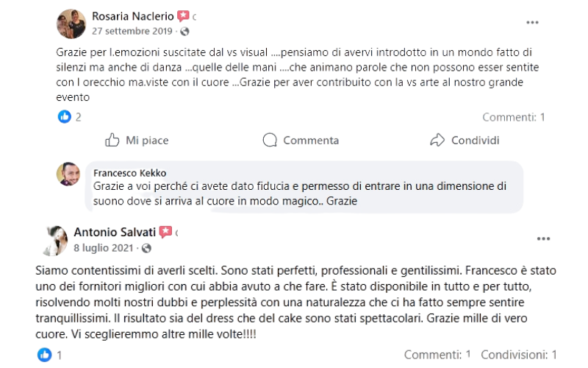Click the Commenta speech bubble button
This screenshot has height=368, width=588.
click(x=301, y=140)
